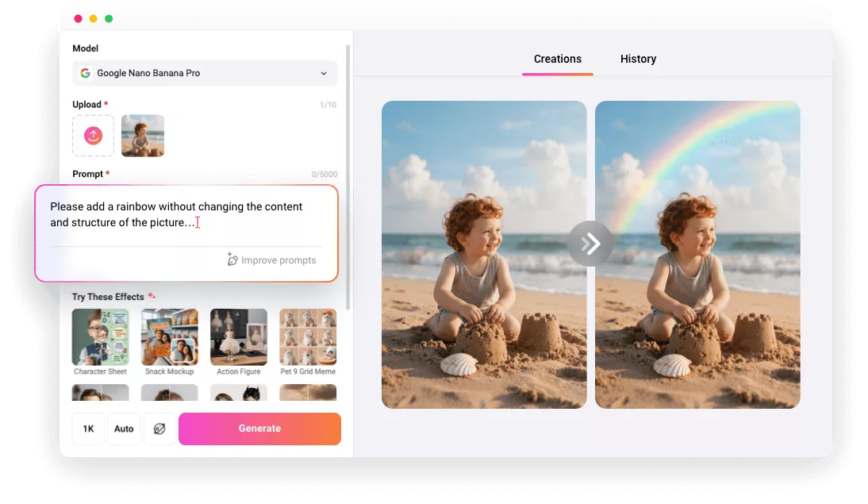Viewport: 868px width, 504px height.
Task: Click inside the prompt text field
Action: tap(175, 214)
